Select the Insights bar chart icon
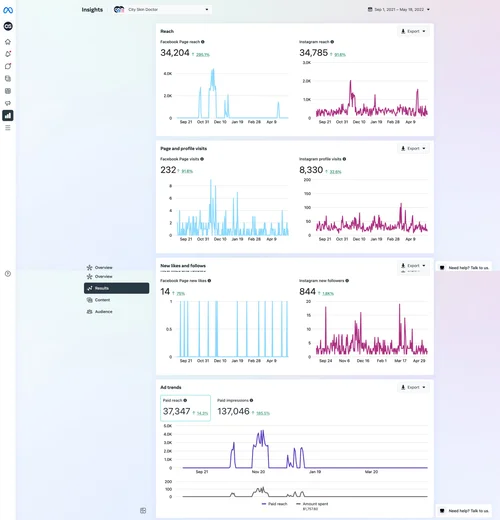Image resolution: width=500 pixels, height=520 pixels. pos(8,116)
